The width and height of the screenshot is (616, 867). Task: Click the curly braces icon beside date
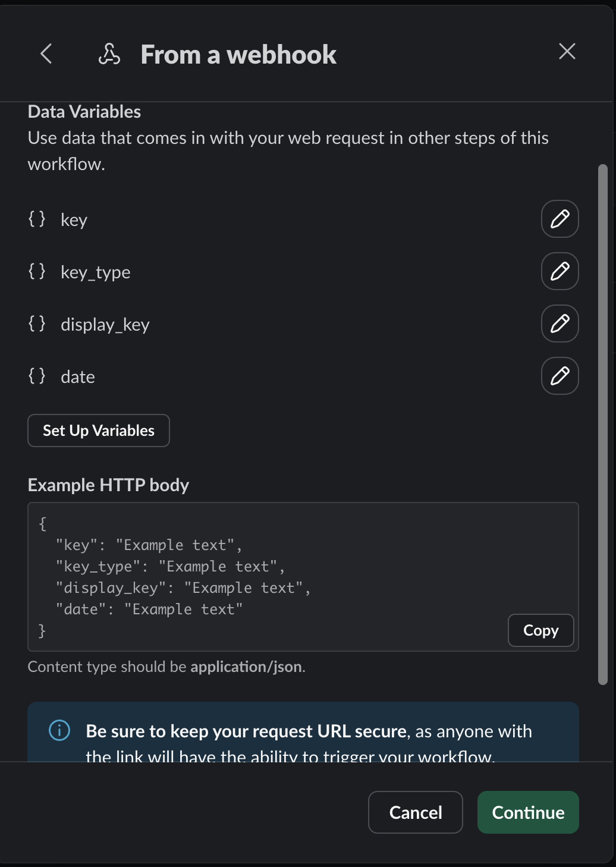37,376
